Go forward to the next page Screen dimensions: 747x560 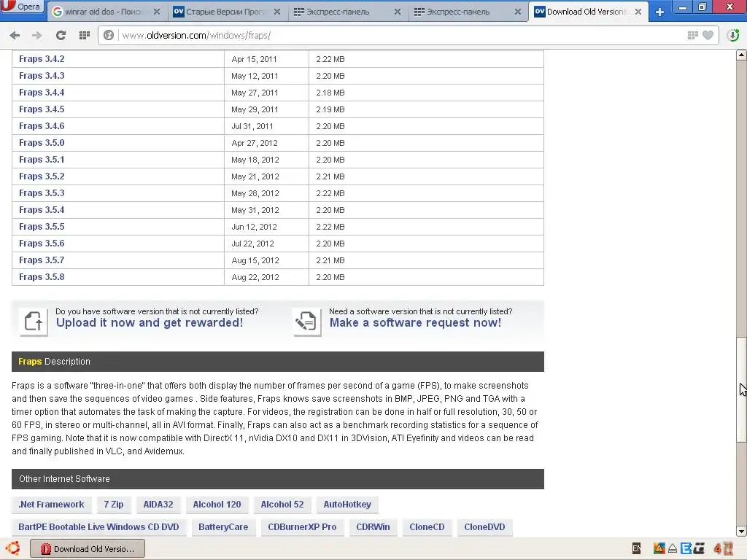click(36, 35)
